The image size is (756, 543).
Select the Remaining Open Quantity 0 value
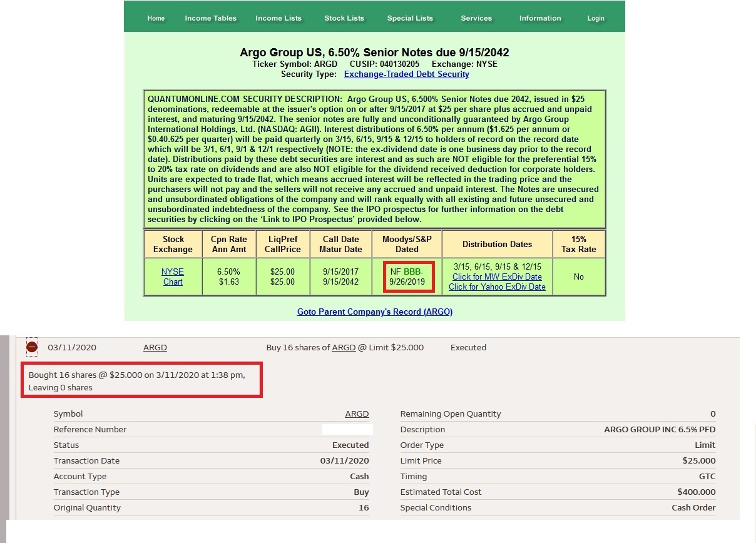pos(713,414)
